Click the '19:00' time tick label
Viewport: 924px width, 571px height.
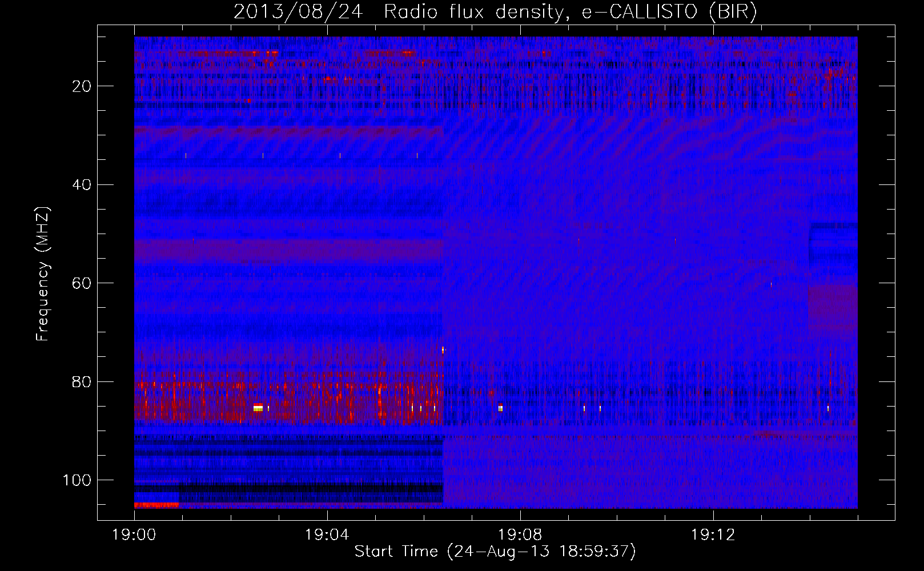click(134, 535)
